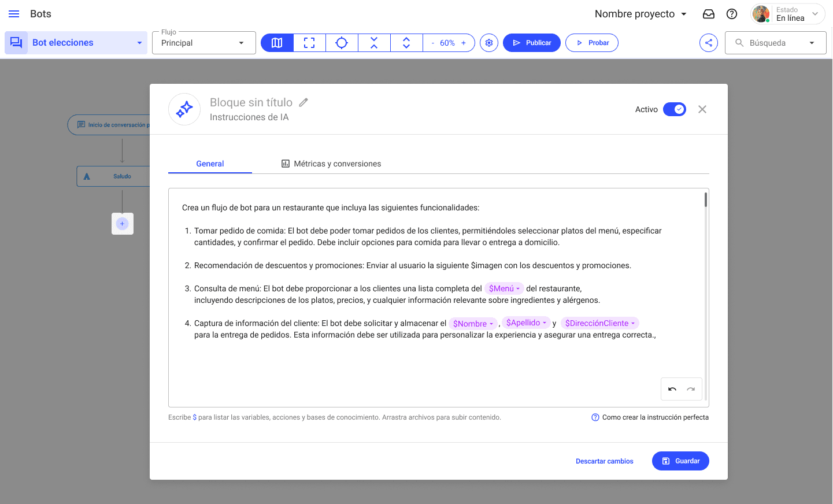Toggle the Activo switch

click(675, 109)
